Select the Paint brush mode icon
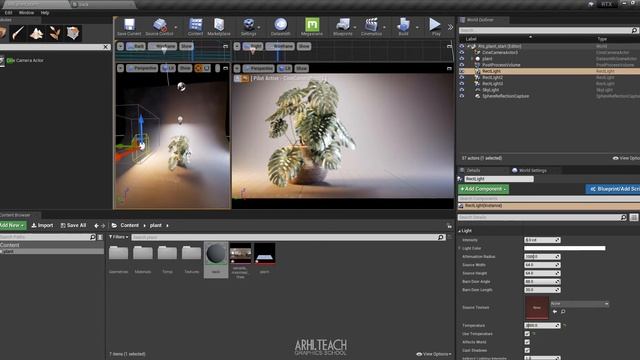The height and width of the screenshot is (360, 640). (18, 33)
